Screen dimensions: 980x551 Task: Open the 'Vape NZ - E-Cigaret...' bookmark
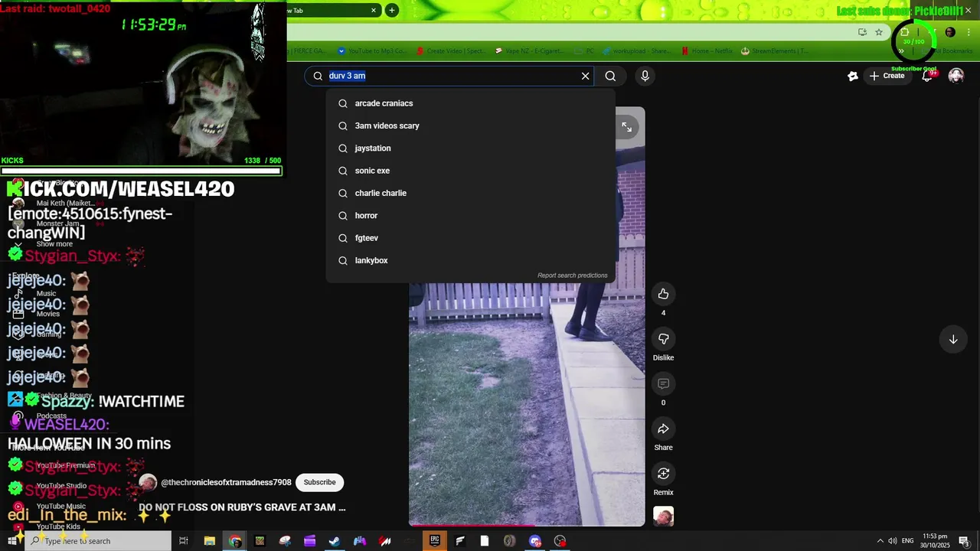pos(529,51)
